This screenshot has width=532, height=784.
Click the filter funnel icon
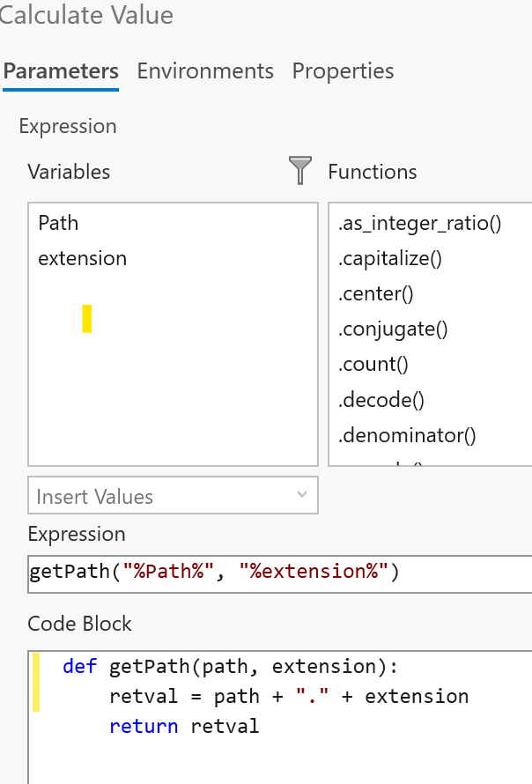(x=300, y=170)
